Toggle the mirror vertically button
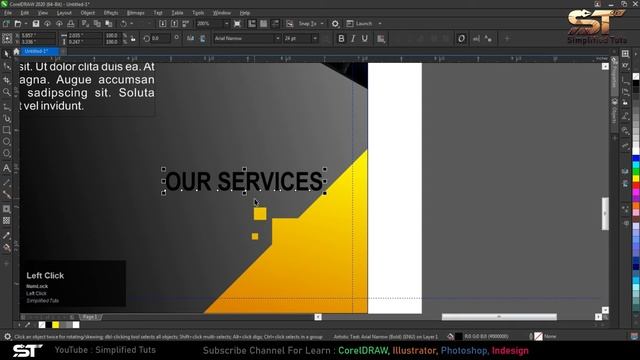 202,38
